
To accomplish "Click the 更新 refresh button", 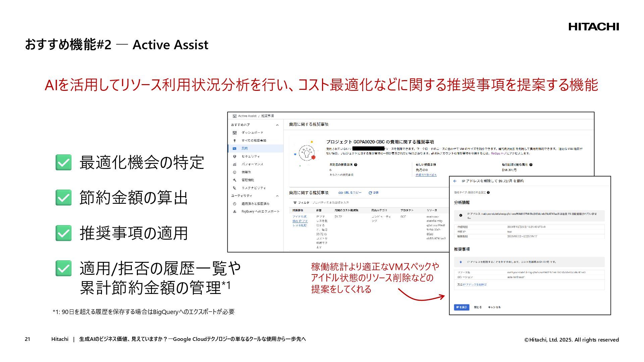I will 373,193.
